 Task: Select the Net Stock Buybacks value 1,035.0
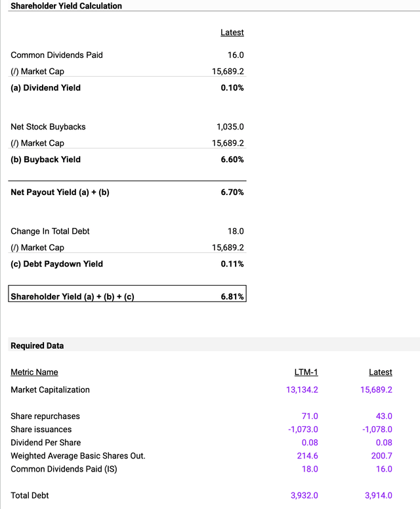230,127
